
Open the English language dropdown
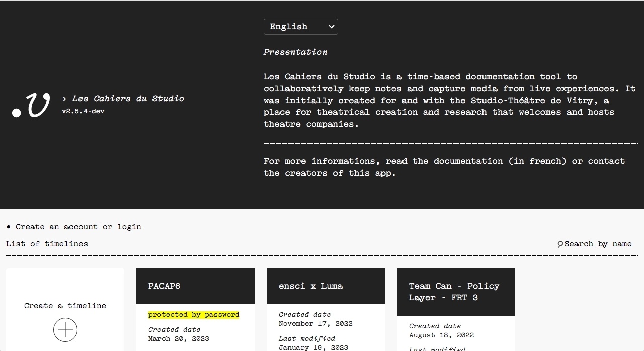click(300, 27)
